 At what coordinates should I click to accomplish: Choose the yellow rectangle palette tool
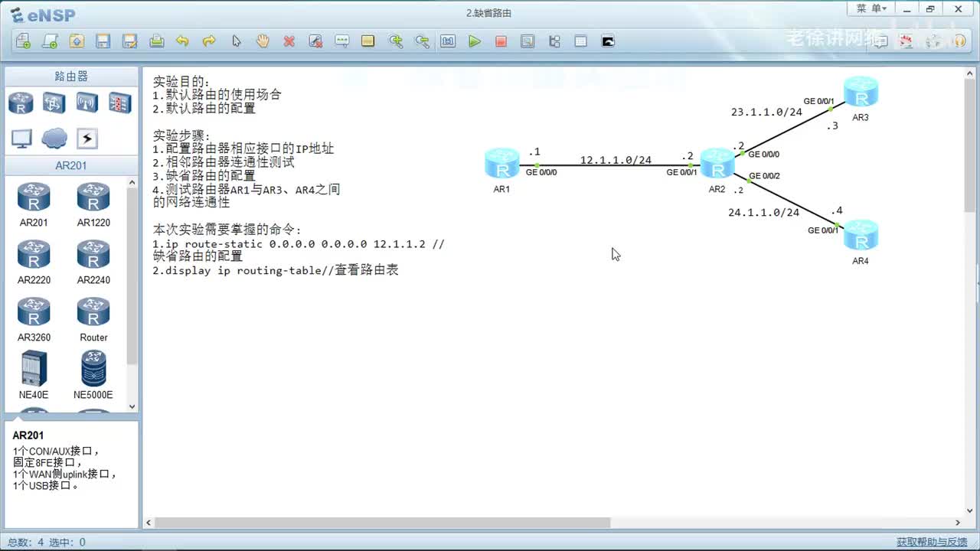coord(368,41)
